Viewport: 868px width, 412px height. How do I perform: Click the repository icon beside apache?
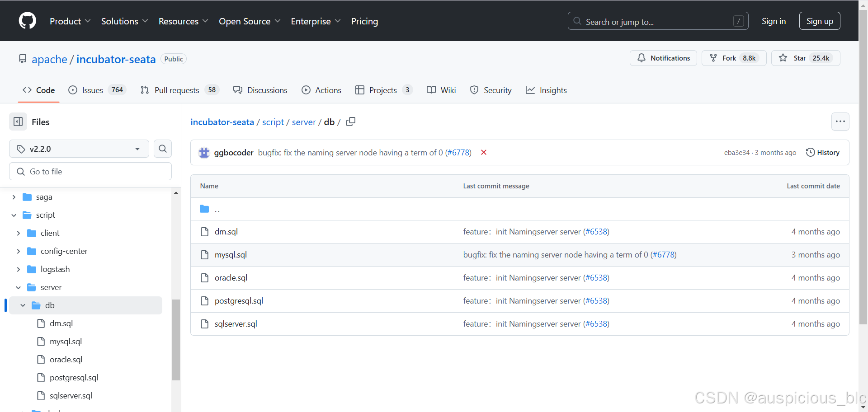(x=23, y=59)
